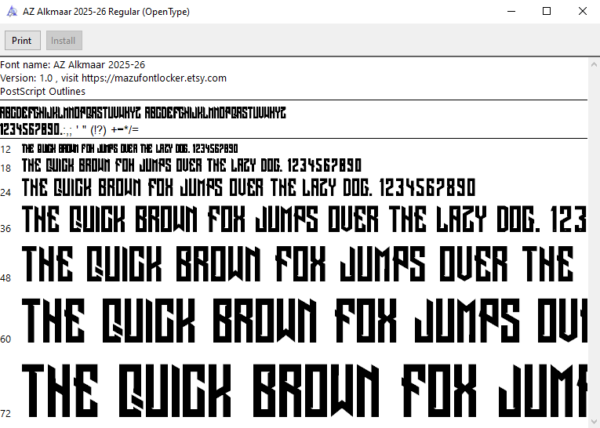Maximize the font preview window
This screenshot has height=428, width=600.
tap(547, 11)
